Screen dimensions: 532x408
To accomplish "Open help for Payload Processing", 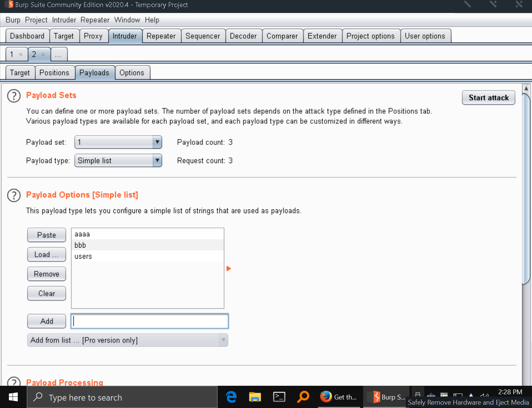I will [x=14, y=382].
